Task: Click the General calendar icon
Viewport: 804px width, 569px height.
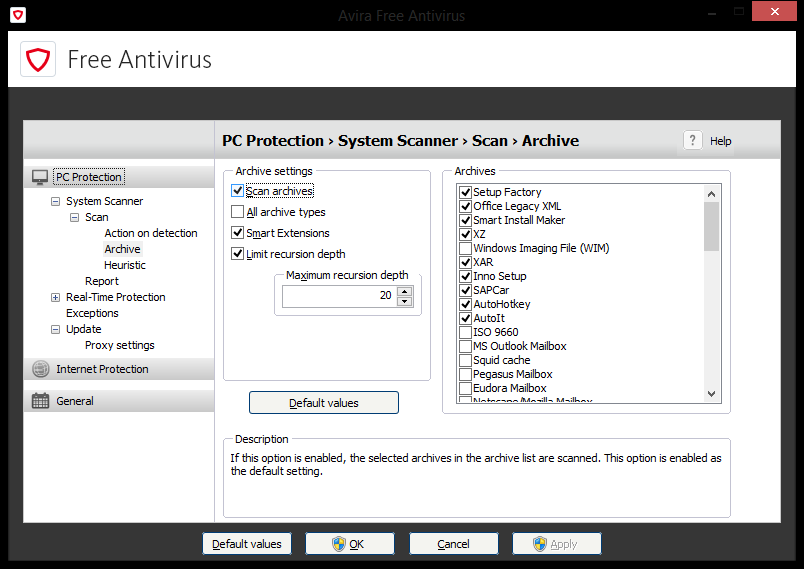Action: pyautogui.click(x=41, y=401)
